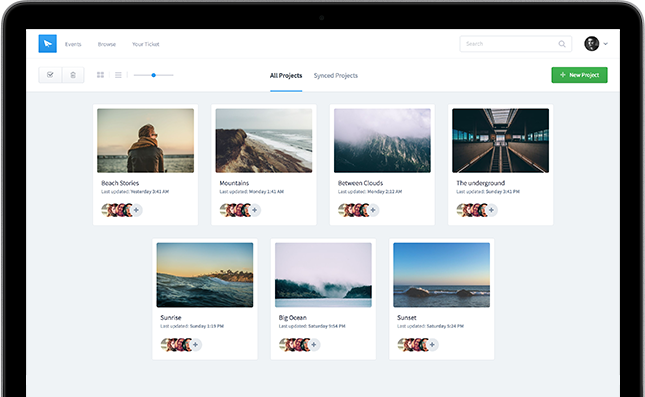Click the thumbnail size slider handle

[153, 75]
